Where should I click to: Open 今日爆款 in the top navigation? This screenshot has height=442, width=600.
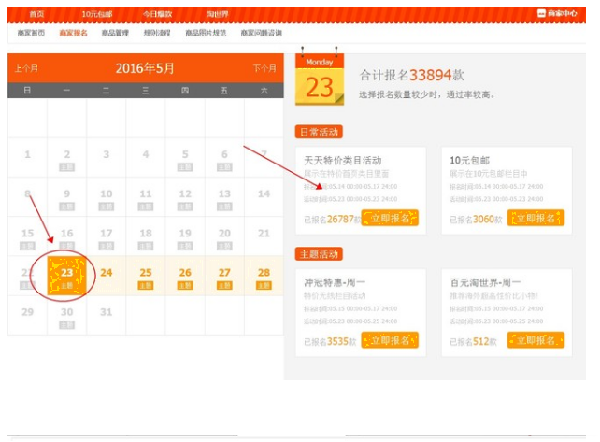157,14
